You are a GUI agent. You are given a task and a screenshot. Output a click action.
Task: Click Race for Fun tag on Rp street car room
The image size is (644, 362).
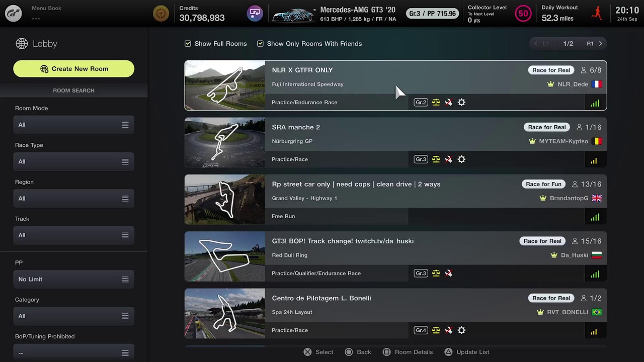pyautogui.click(x=543, y=184)
